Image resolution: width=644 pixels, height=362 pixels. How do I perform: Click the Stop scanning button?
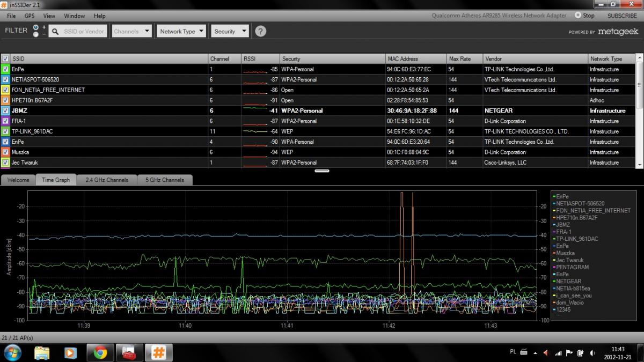[x=585, y=16]
